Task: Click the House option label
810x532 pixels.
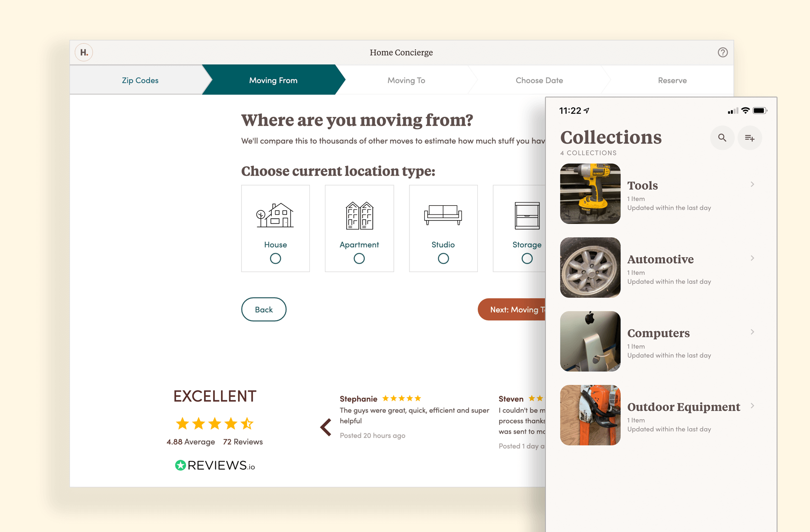Action: click(275, 244)
